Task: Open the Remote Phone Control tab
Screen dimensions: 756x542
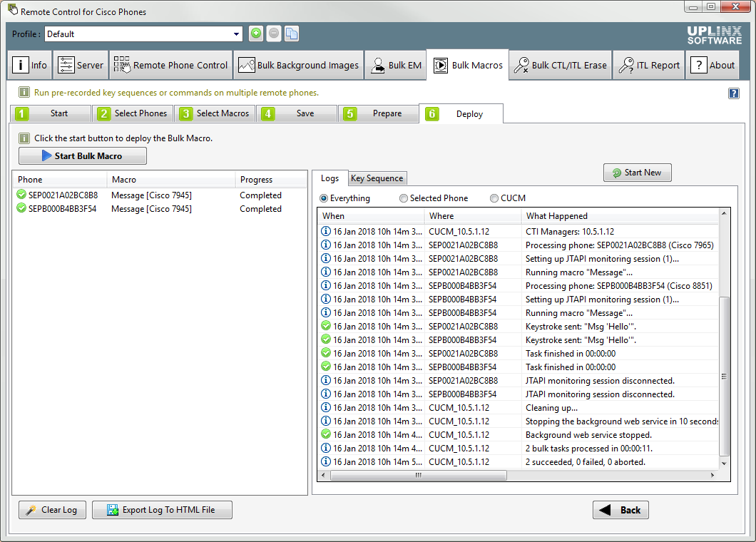Action: 170,65
